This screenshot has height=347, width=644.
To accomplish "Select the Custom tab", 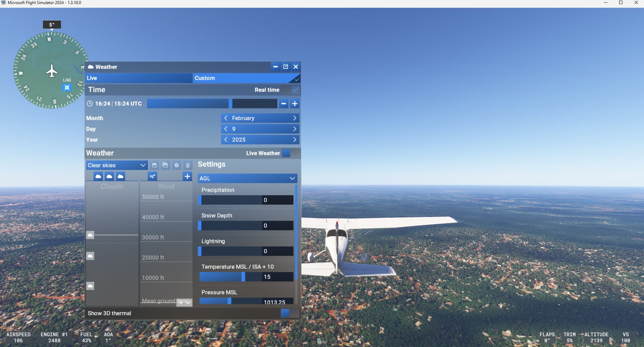I will pos(246,78).
